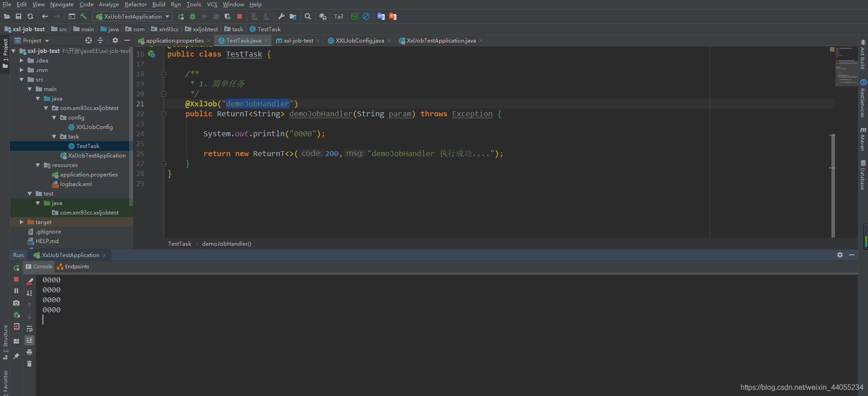Collapse the task package

(54, 137)
